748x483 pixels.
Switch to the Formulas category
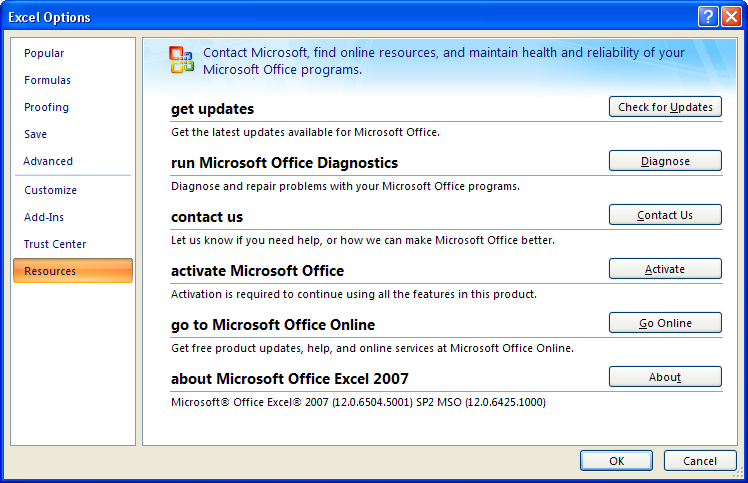(47, 80)
